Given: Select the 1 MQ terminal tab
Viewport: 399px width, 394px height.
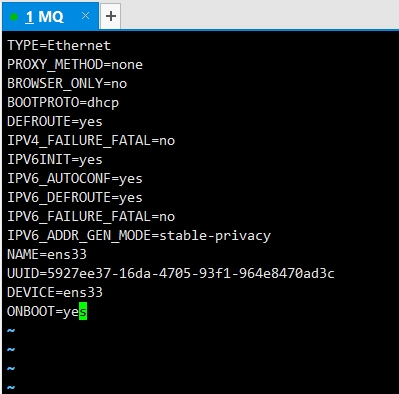Looking at the screenshot, I should tap(50, 16).
